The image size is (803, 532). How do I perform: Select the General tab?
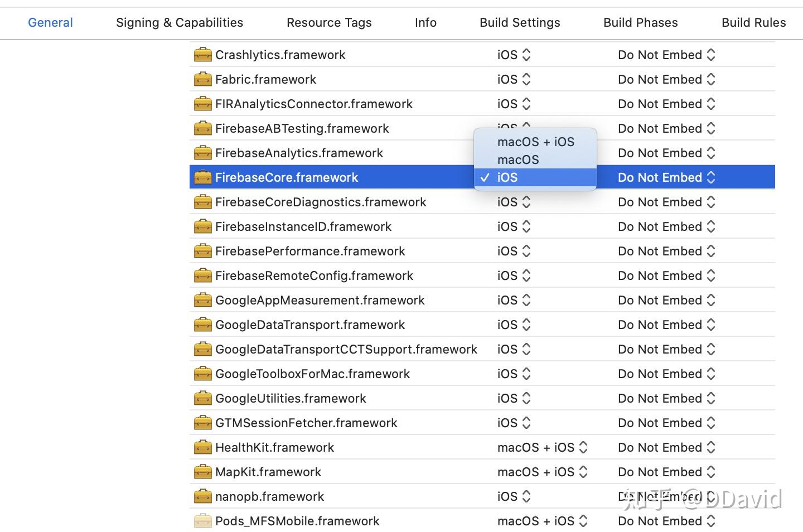[x=50, y=22]
